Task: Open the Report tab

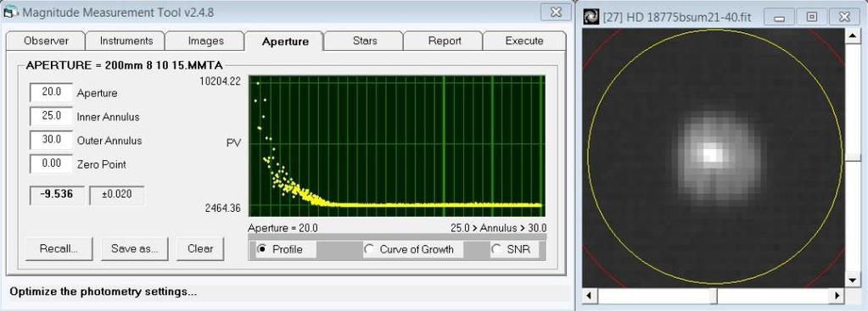Action: pos(444,41)
